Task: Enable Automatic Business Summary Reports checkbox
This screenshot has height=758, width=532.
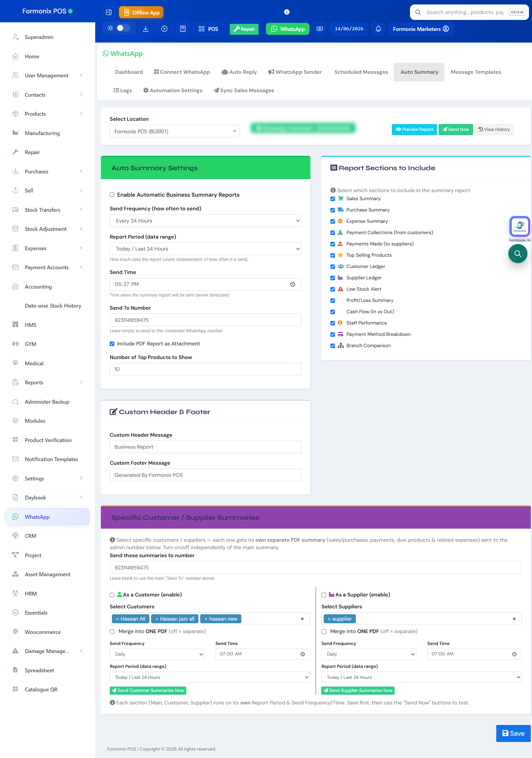Action: pyautogui.click(x=112, y=195)
